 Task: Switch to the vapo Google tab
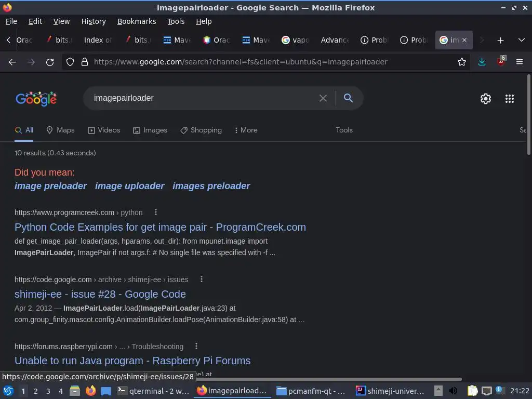(296, 40)
